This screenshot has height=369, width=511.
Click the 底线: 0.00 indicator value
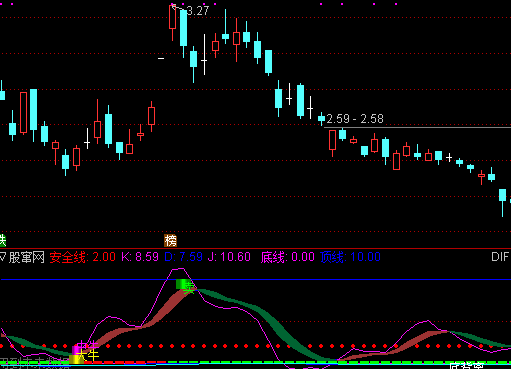[x=288, y=257]
